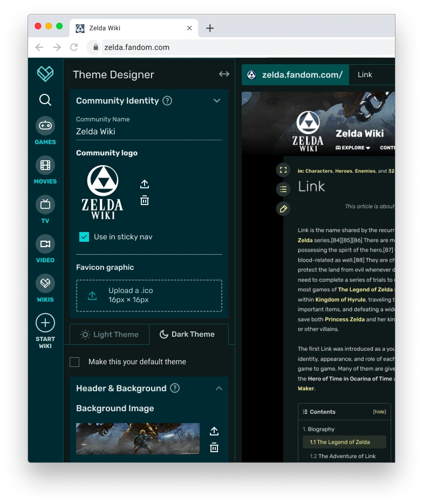Click the Zelda Wiki logo in preview header
423x504 pixels.
pos(308,131)
